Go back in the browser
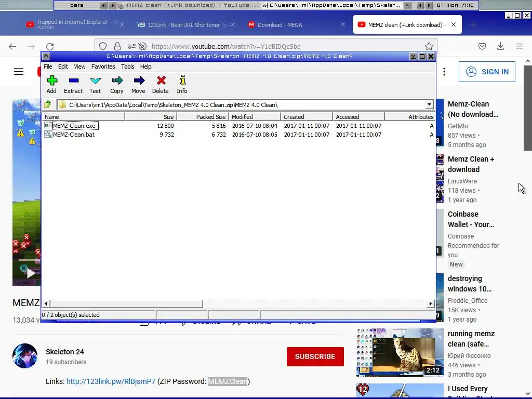The height and width of the screenshot is (399, 532). (12, 46)
